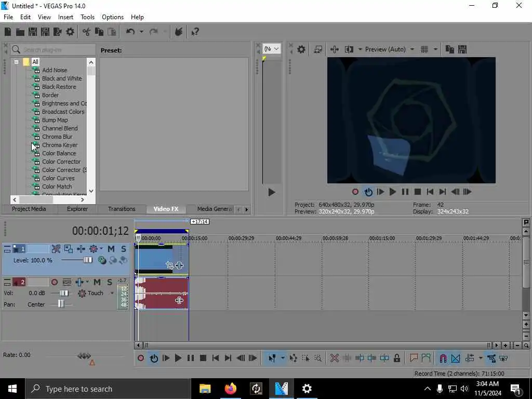Viewport: 532px width, 399px height.
Task: Play the timeline from the bottom transport
Action: 178,358
